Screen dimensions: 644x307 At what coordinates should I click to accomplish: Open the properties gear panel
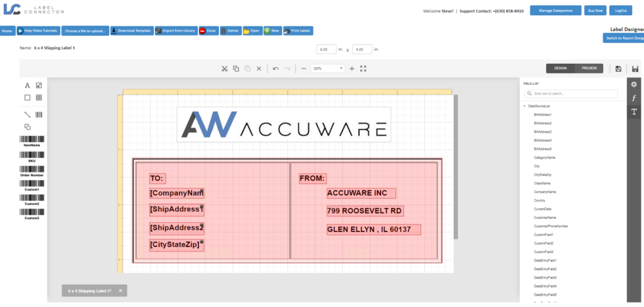tap(633, 84)
